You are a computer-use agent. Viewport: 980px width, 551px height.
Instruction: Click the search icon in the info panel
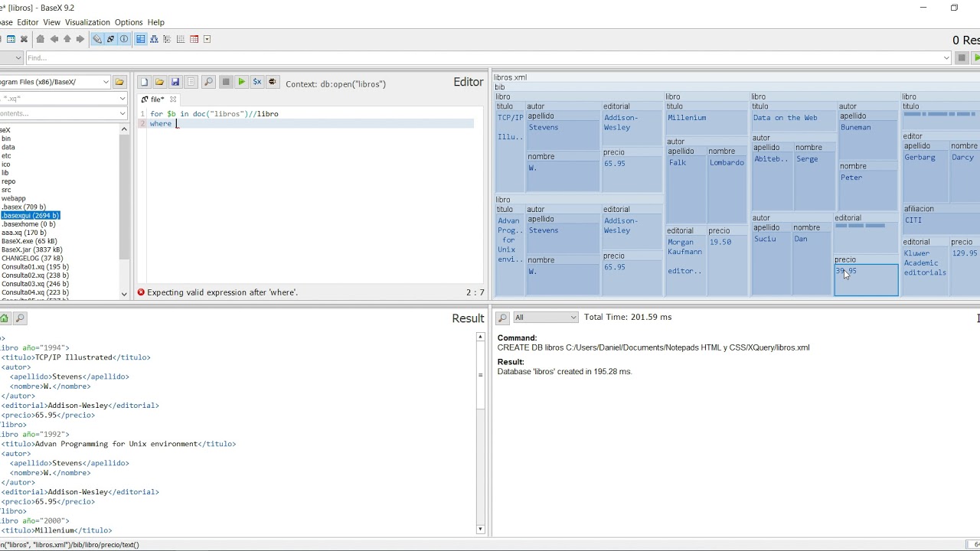pyautogui.click(x=502, y=318)
